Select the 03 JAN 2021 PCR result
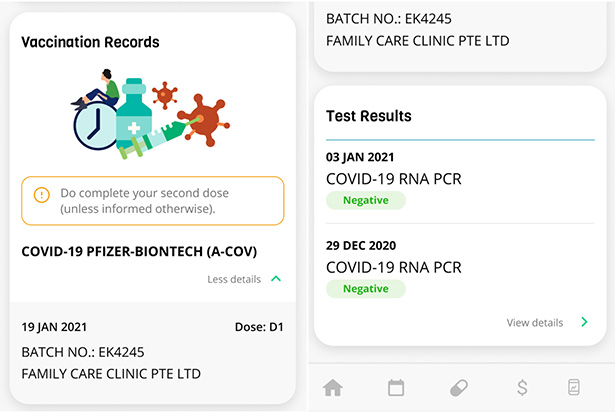 pos(460,180)
